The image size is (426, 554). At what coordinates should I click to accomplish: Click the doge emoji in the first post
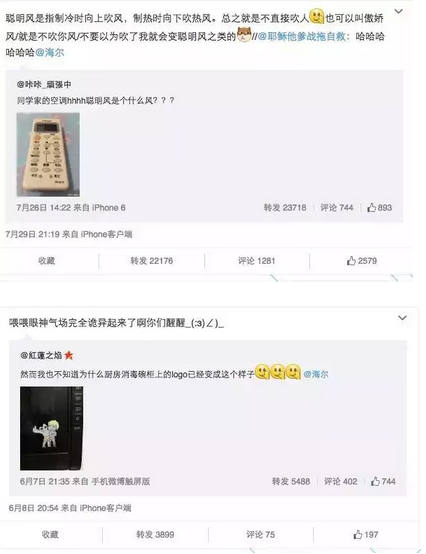(x=244, y=35)
